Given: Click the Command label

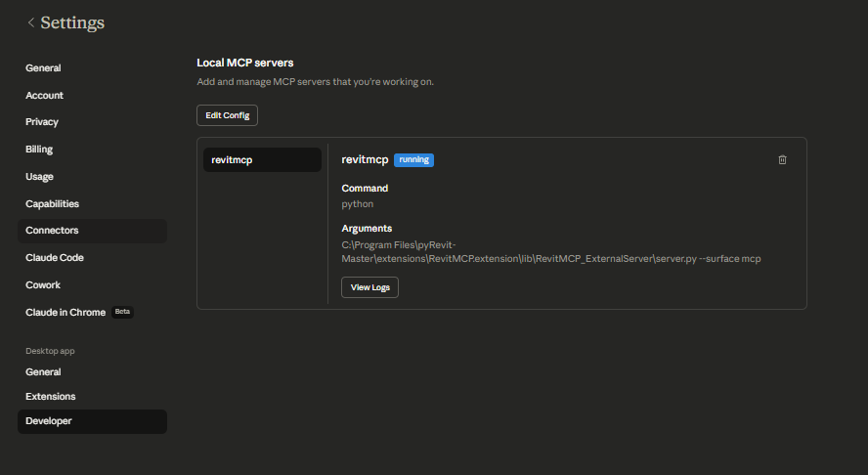Looking at the screenshot, I should tap(365, 189).
